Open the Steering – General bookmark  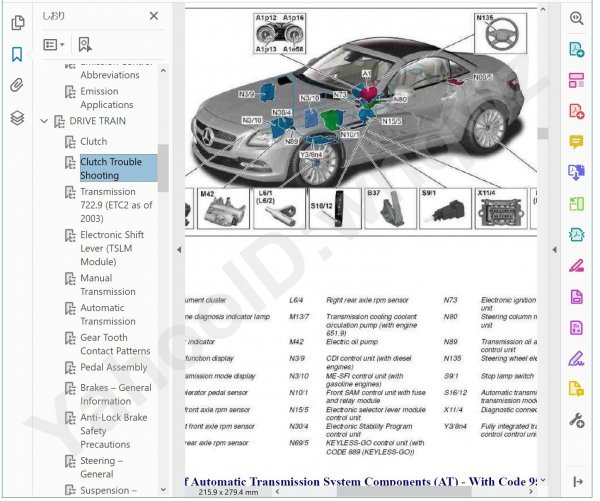tap(101, 467)
